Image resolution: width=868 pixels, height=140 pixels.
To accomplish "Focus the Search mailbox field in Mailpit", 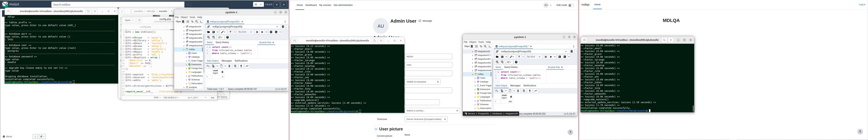I will (118, 5).
